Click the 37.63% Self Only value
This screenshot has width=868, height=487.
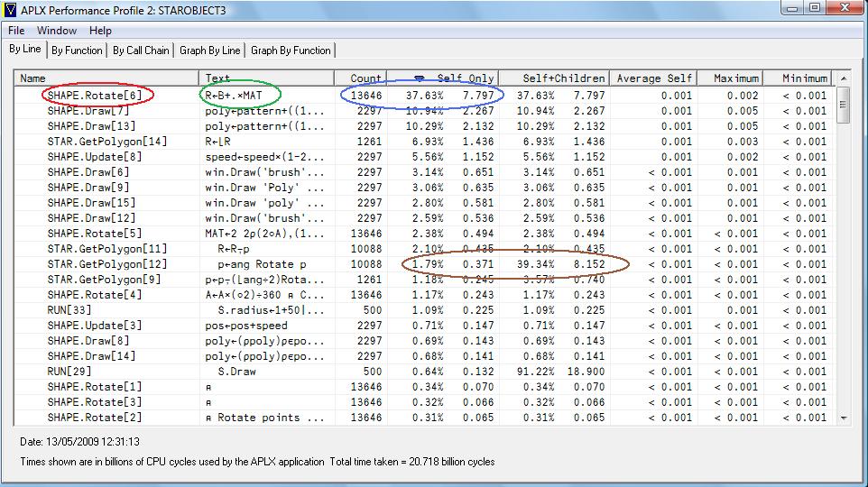425,96
